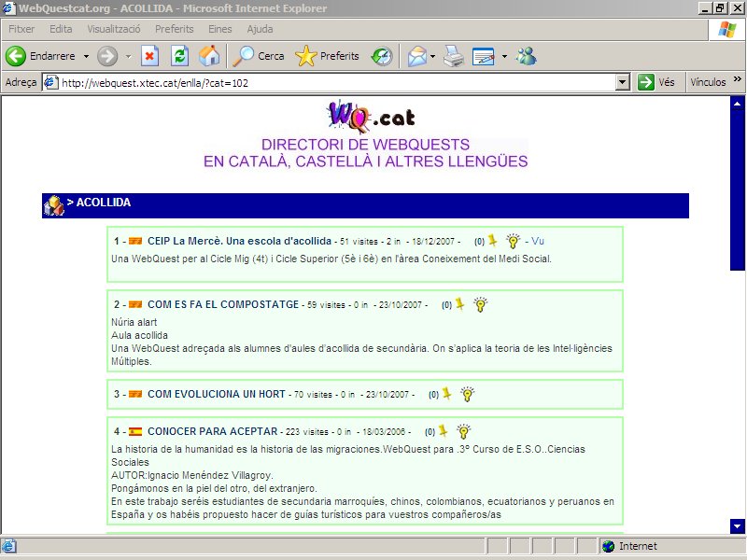Viewport: 747px width, 560px height.
Task: Click 'Núria alart' author text
Action: coord(134,322)
